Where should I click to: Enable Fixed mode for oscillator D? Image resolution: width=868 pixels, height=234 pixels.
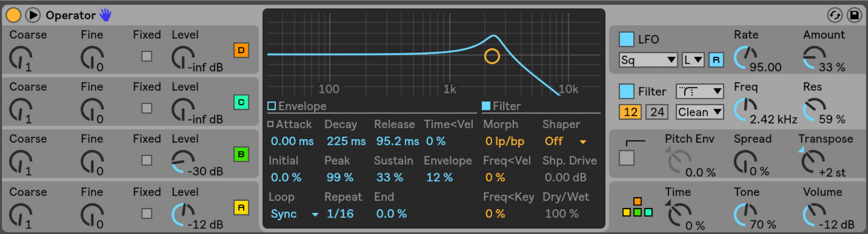[147, 56]
